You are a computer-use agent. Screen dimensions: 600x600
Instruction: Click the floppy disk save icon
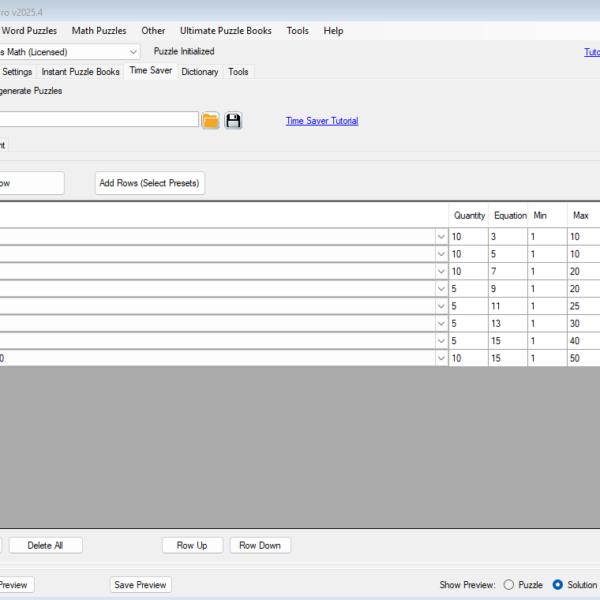coord(233,121)
